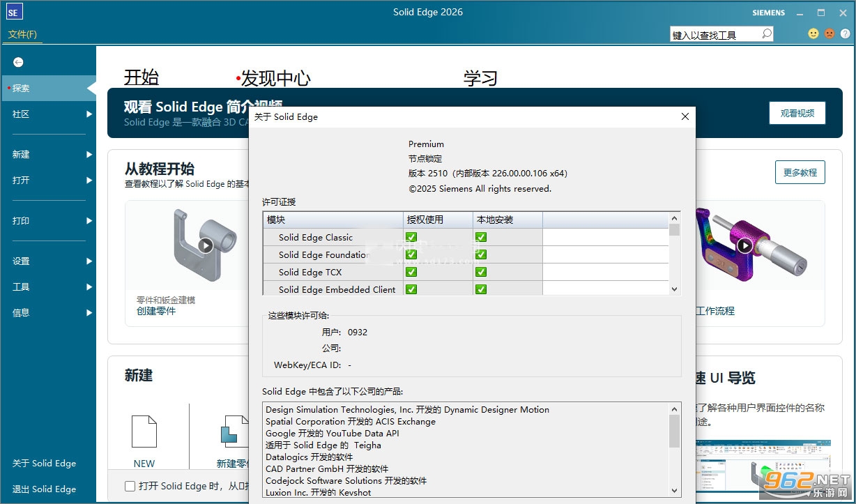Toggle Solid Edge Classic authorized checkbox
The image size is (856, 504).
click(x=411, y=237)
